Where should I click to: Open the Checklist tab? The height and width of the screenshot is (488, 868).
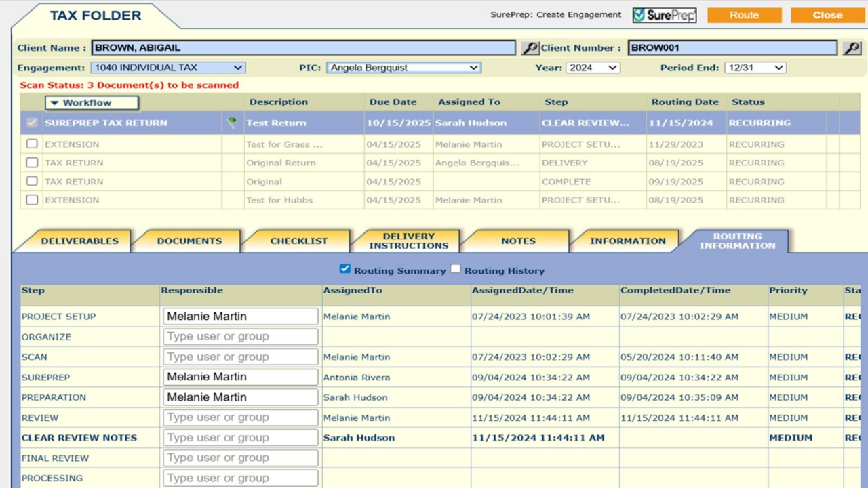point(298,241)
